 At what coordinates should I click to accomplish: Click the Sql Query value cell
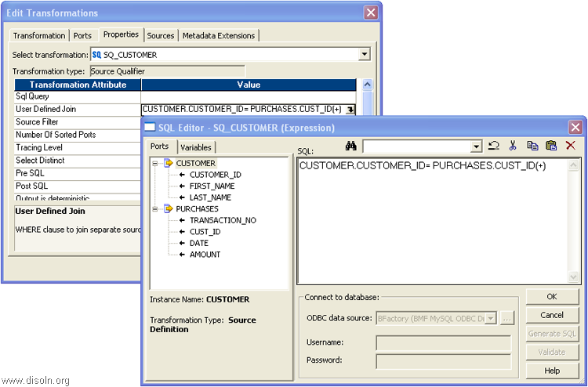(249, 96)
